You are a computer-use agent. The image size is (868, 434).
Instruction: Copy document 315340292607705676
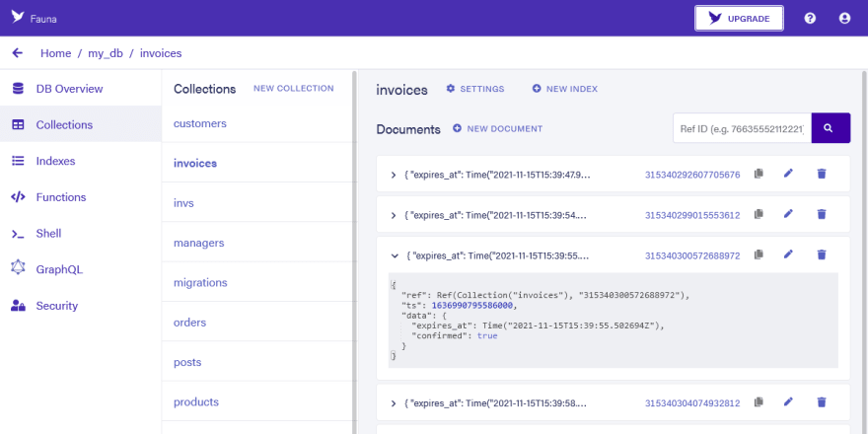(x=759, y=174)
